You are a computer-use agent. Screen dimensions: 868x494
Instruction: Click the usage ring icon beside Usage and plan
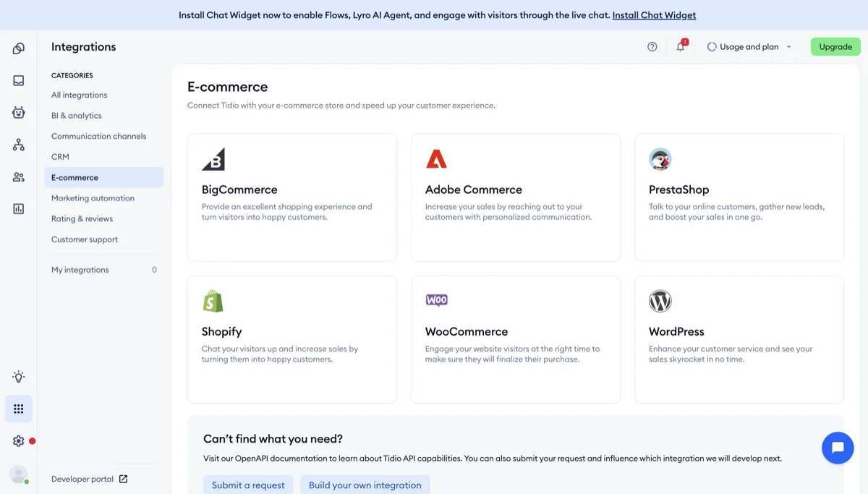(x=712, y=46)
